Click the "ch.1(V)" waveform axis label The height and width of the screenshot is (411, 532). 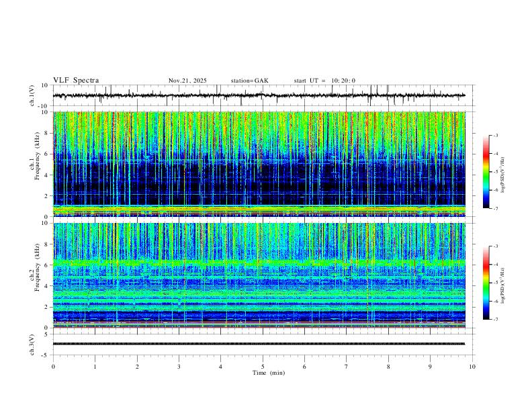click(x=33, y=95)
